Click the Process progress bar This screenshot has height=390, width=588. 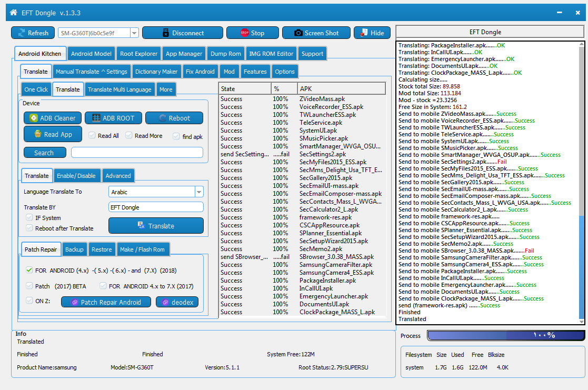click(x=505, y=335)
